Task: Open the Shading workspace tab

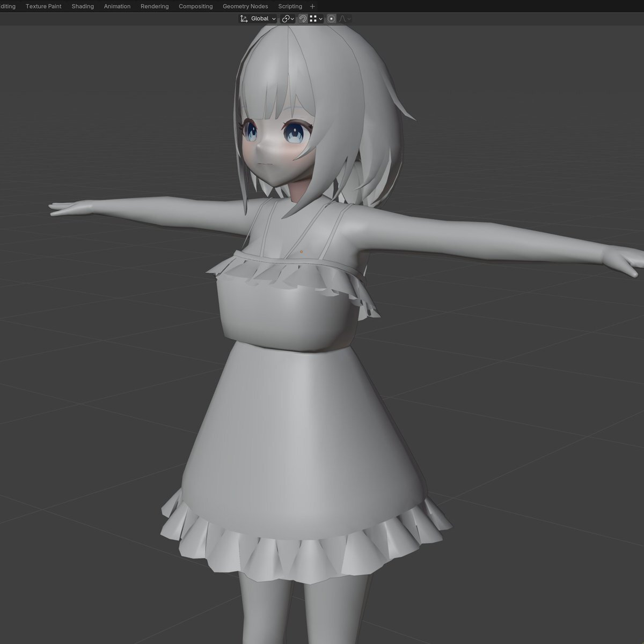Action: pyautogui.click(x=83, y=6)
